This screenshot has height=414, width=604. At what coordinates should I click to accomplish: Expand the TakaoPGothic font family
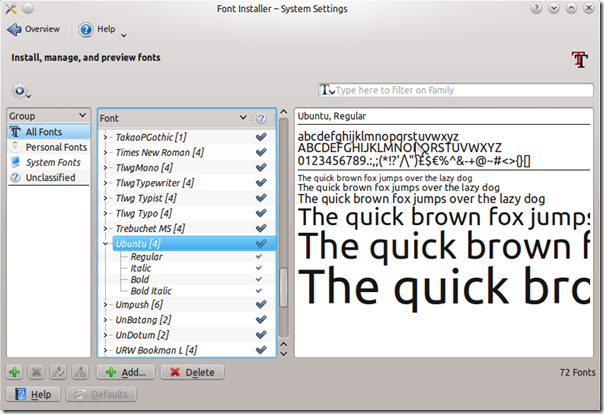pos(106,136)
